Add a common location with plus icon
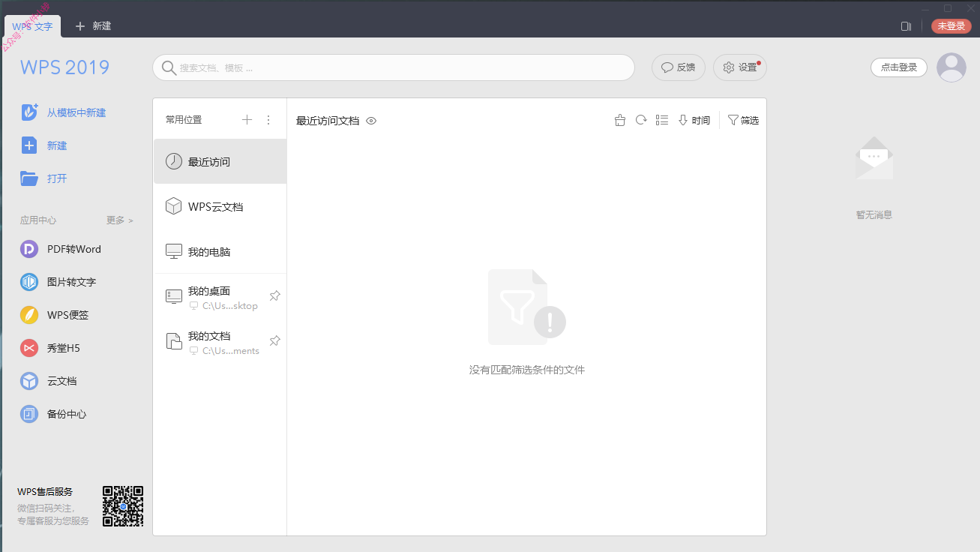 247,120
